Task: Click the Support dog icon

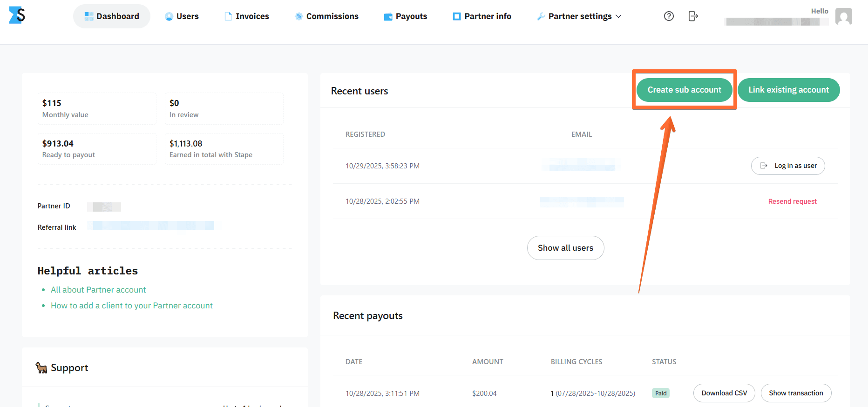Action: pos(41,368)
